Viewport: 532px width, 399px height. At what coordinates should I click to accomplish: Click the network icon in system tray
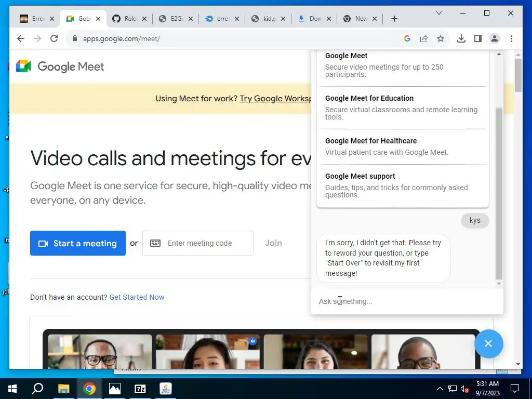coord(453,389)
